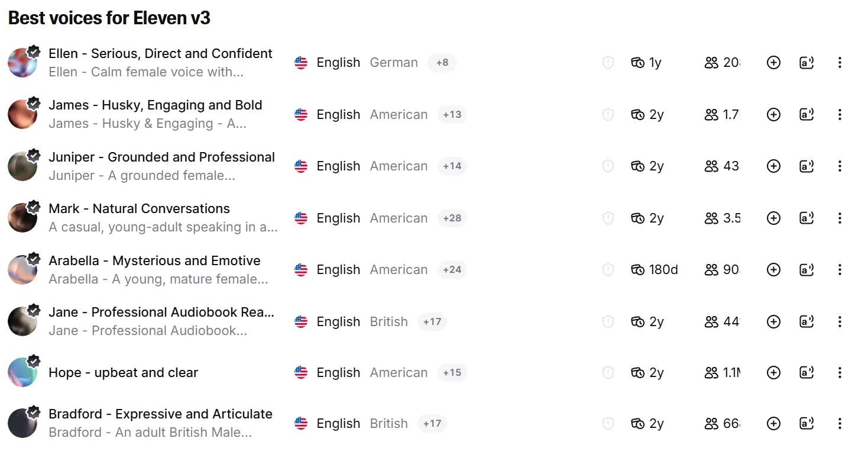Add Ellen voice with plus icon
868x451 pixels.
pyautogui.click(x=773, y=63)
